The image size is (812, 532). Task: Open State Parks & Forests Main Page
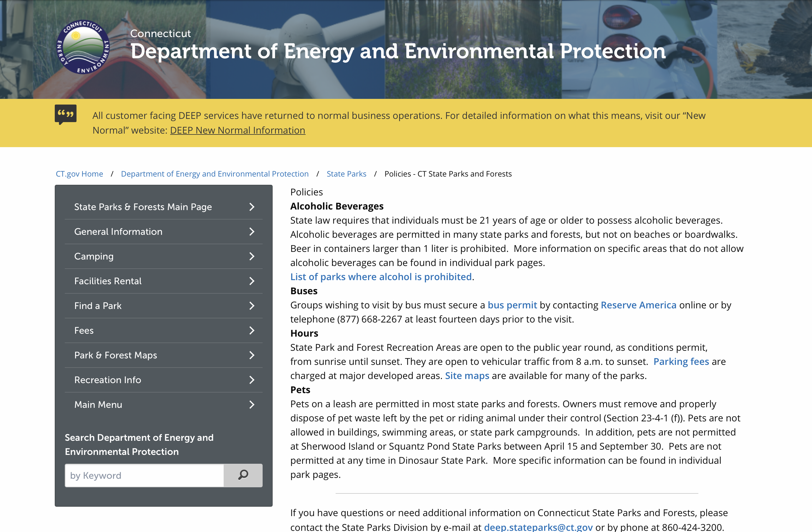tap(143, 207)
